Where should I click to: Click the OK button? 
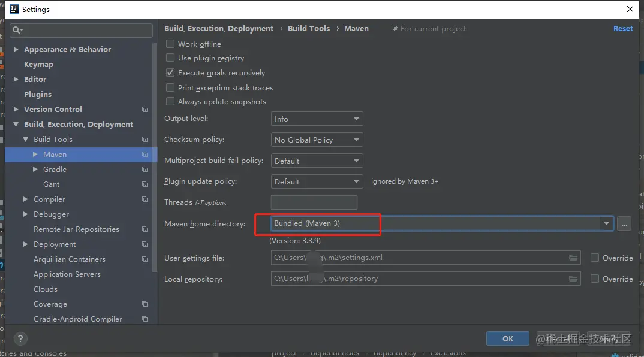508,338
